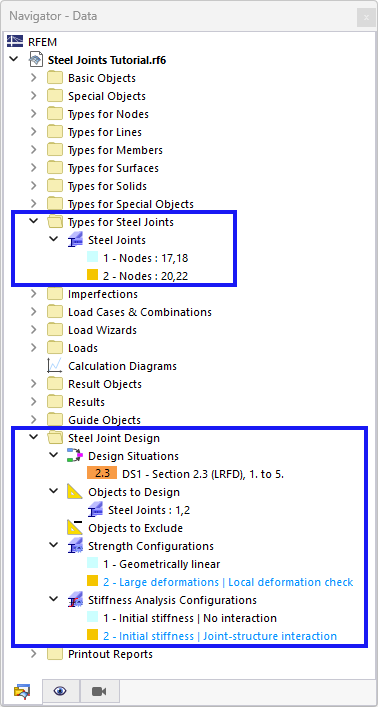Click the Strength Configurations icon
The height and width of the screenshot is (707, 378).
click(x=75, y=546)
